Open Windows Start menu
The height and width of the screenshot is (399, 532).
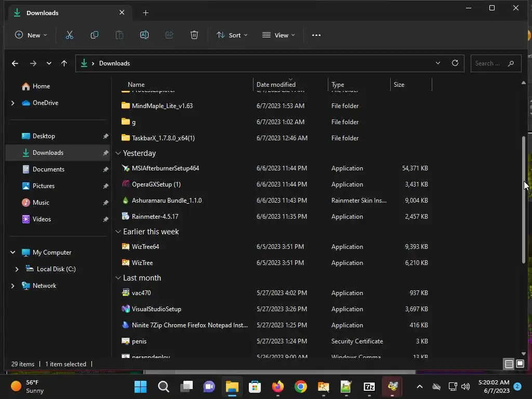pos(140,387)
